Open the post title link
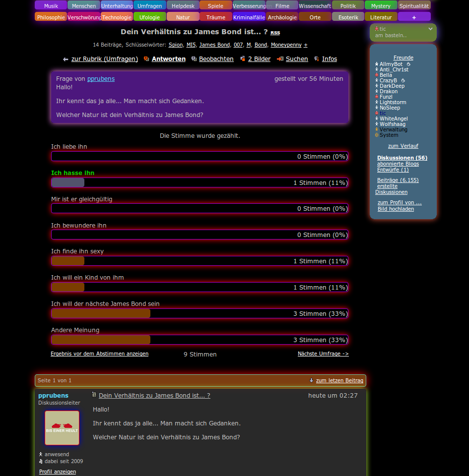The image size is (469, 476). tap(154, 395)
